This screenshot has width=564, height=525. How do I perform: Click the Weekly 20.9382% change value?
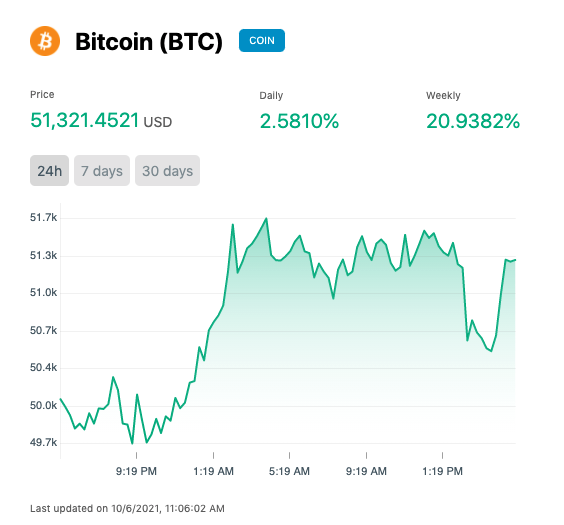[473, 121]
